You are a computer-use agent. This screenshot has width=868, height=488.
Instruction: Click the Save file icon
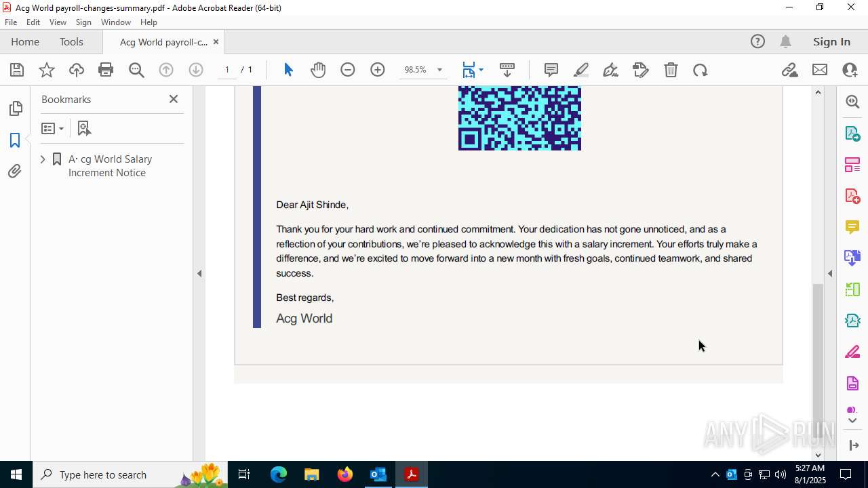[x=17, y=70]
